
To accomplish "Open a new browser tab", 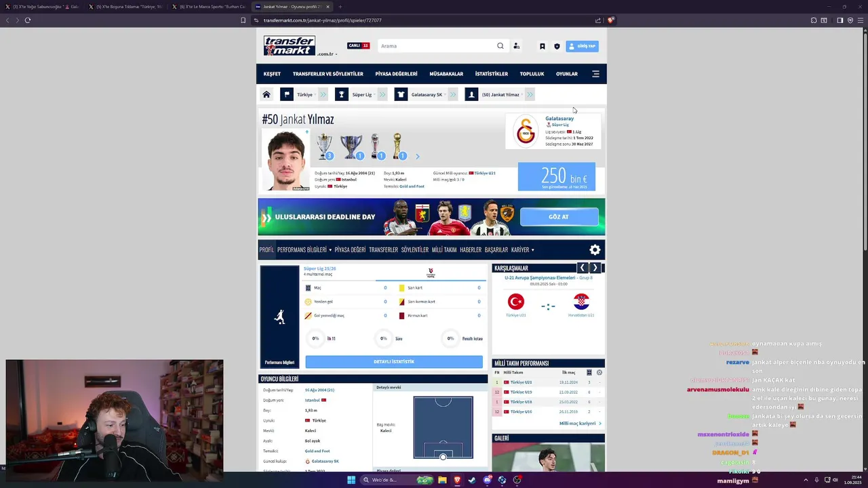I will point(340,7).
